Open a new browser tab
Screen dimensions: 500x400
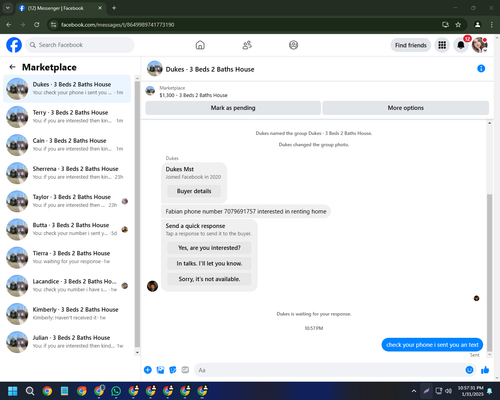[114, 8]
